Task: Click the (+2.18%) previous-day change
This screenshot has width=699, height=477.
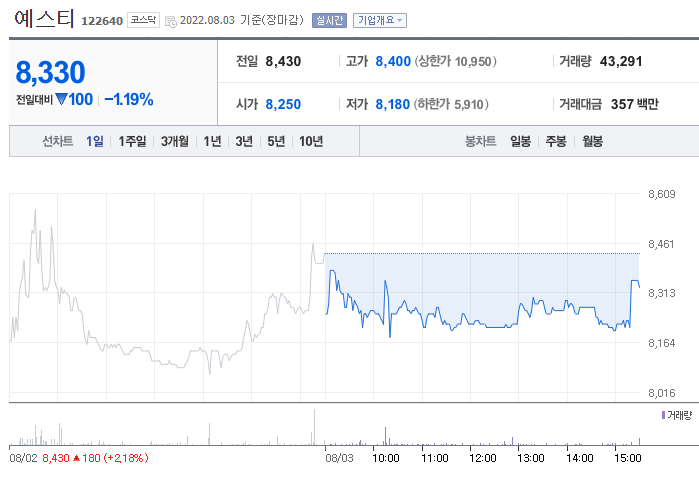Action: (x=126, y=458)
